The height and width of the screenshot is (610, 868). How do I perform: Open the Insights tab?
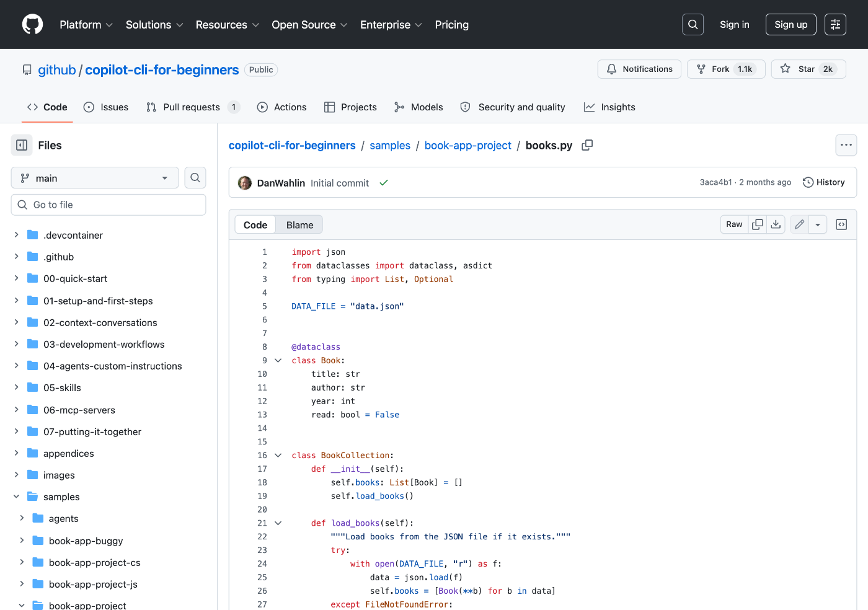(609, 107)
